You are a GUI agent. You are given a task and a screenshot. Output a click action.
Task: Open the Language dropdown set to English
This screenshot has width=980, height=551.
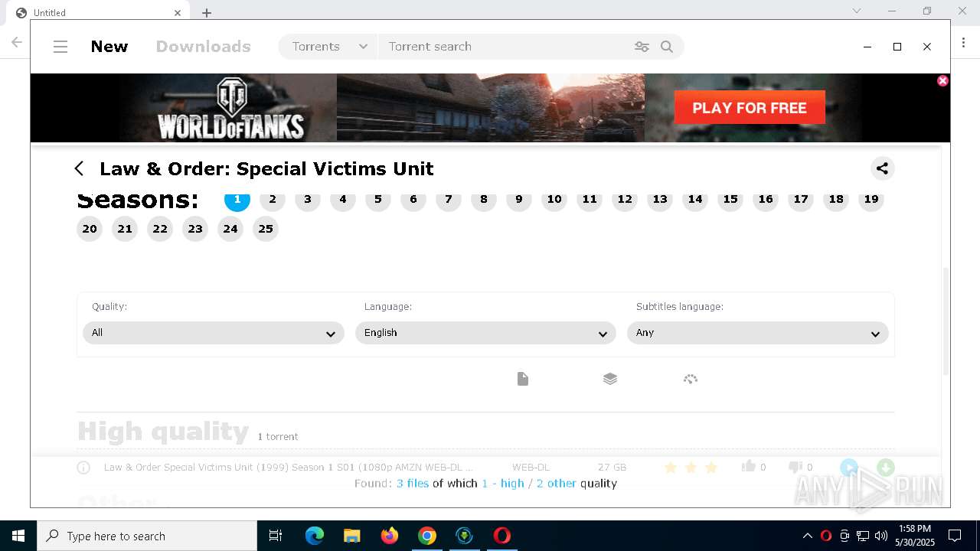point(485,333)
